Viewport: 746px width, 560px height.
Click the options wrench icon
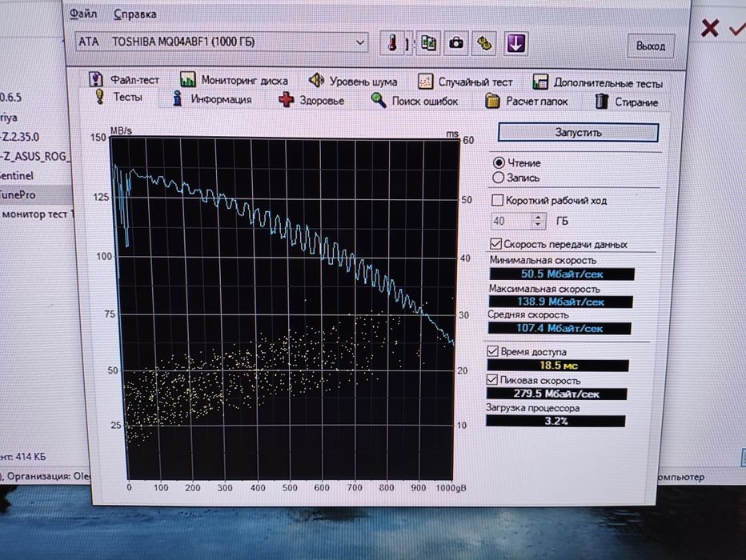[484, 44]
